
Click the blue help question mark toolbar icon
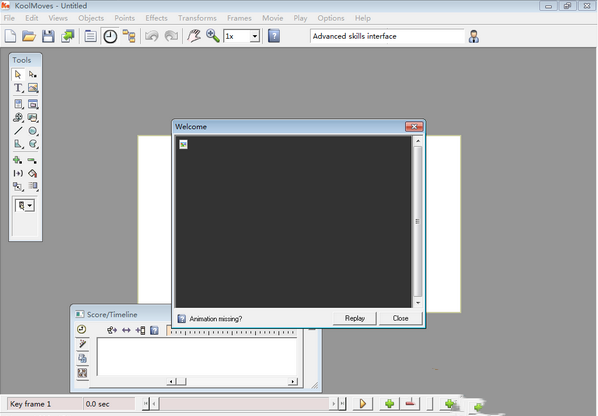[x=274, y=36]
